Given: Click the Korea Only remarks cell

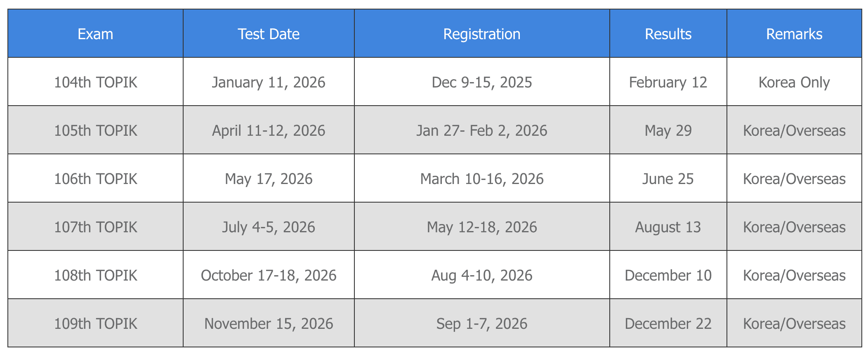Looking at the screenshot, I should (x=794, y=82).
